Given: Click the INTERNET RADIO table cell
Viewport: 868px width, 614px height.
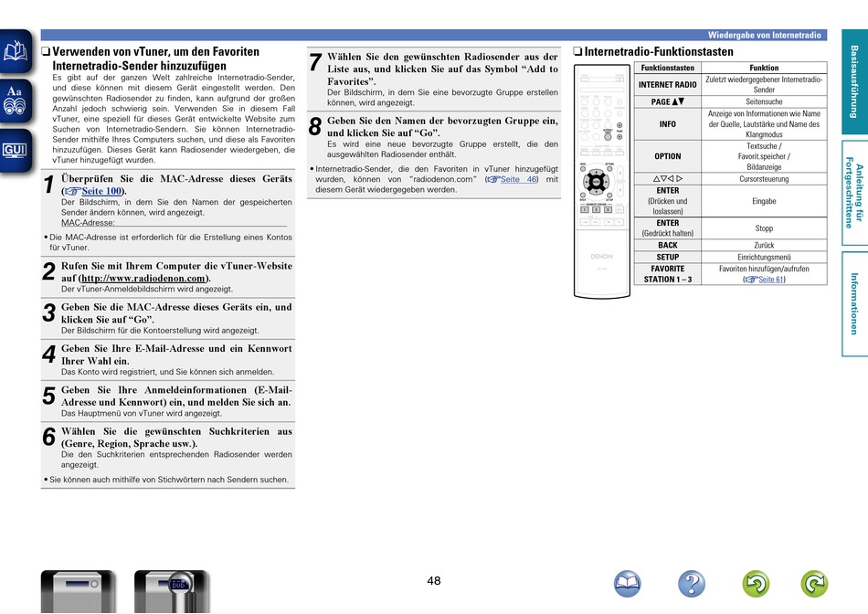Looking at the screenshot, I should click(668, 85).
